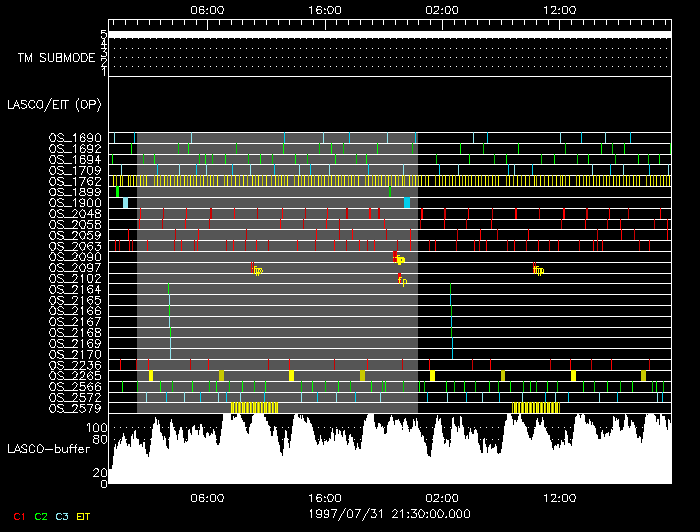
Task: Click first yellow striped block in OS_2579 row
Action: [255, 407]
